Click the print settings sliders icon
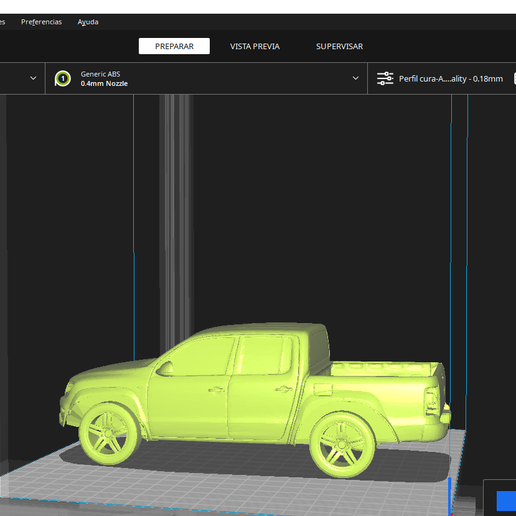The height and width of the screenshot is (516, 516). click(x=385, y=79)
